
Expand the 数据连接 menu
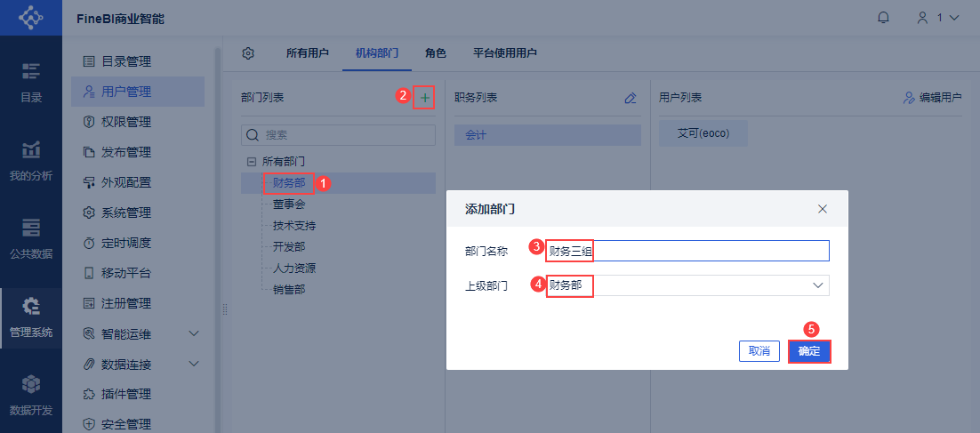[194, 364]
